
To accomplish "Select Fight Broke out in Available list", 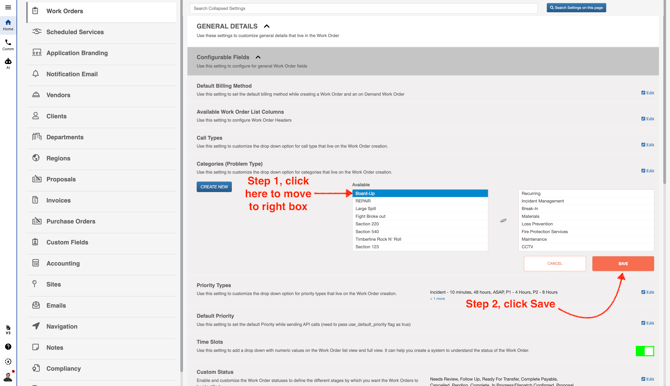I will pos(420,216).
